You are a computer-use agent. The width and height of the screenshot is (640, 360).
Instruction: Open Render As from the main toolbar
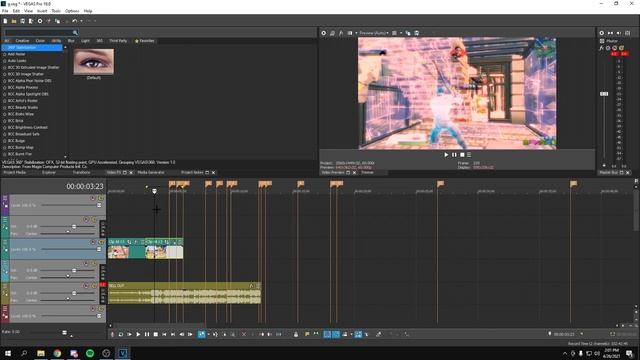coord(31,21)
